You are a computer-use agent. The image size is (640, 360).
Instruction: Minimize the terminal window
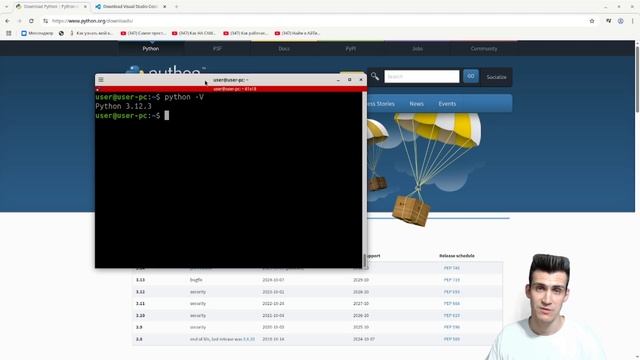338,80
